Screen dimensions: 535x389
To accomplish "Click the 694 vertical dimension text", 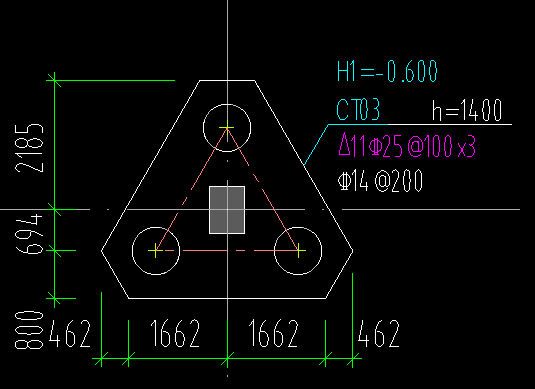I will pyautogui.click(x=29, y=234).
